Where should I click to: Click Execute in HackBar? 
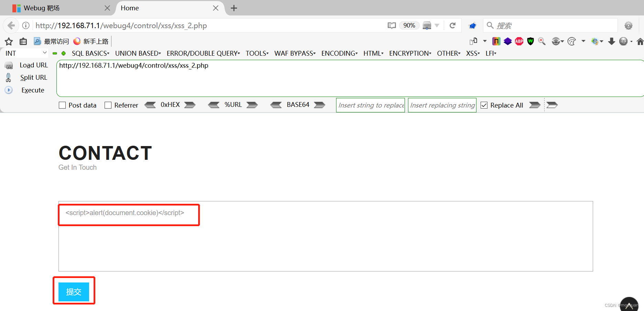33,90
